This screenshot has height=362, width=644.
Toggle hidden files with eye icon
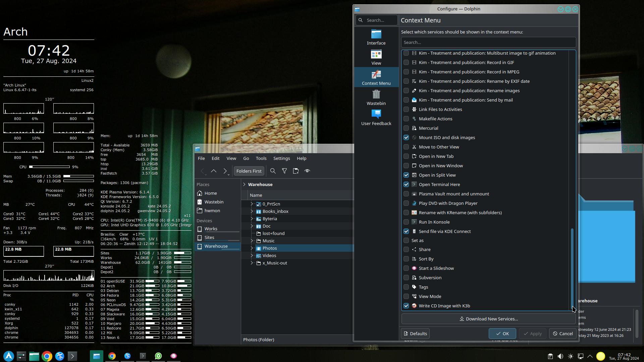pyautogui.click(x=307, y=171)
